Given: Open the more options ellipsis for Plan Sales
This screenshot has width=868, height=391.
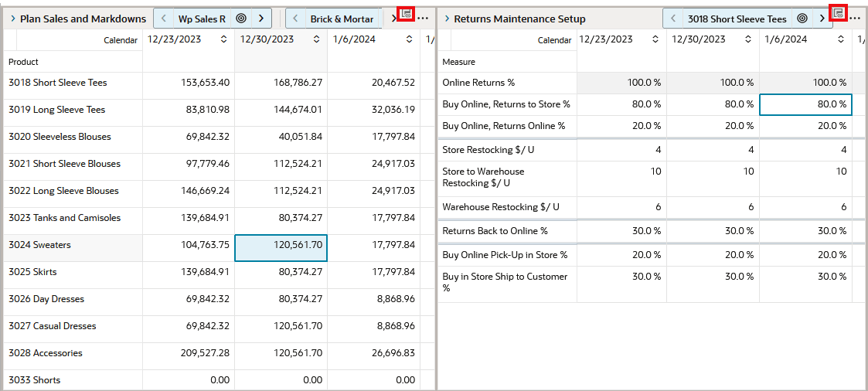Looking at the screenshot, I should [x=424, y=19].
